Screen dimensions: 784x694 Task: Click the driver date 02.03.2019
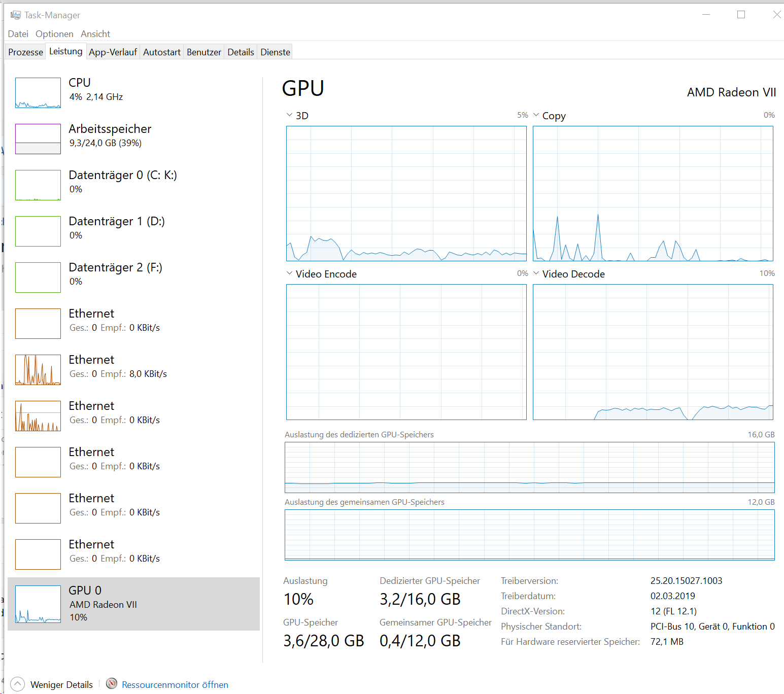tap(673, 596)
